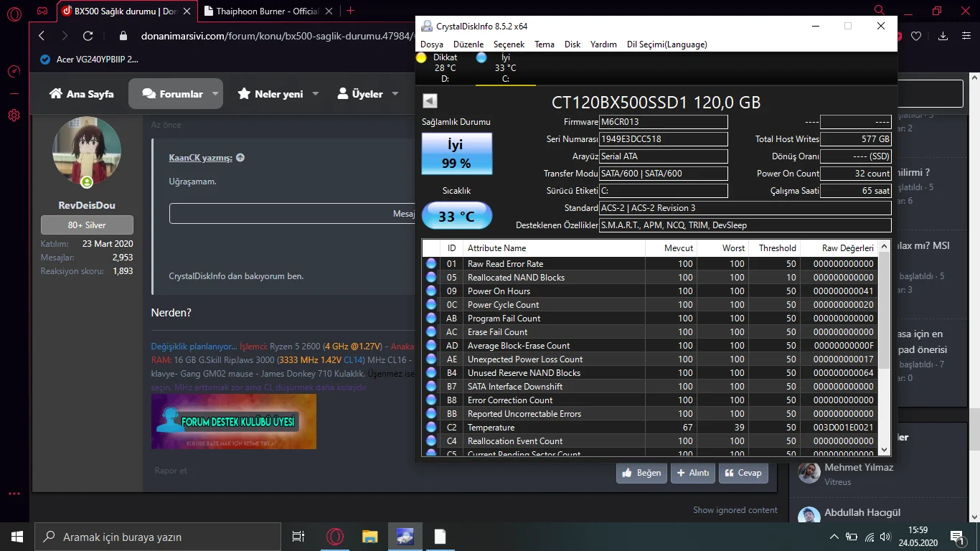
Task: Click the İyi 99 % health status button
Action: point(457,154)
